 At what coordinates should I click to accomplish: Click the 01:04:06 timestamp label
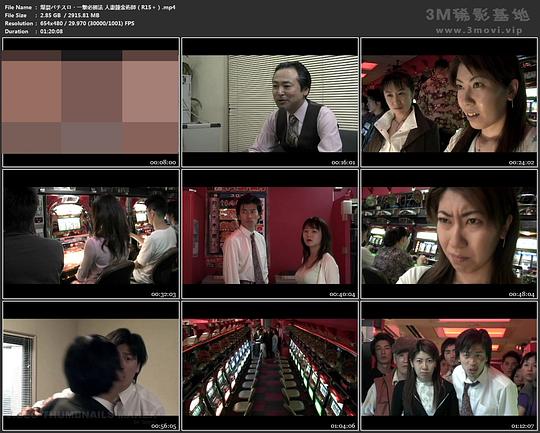coord(343,426)
